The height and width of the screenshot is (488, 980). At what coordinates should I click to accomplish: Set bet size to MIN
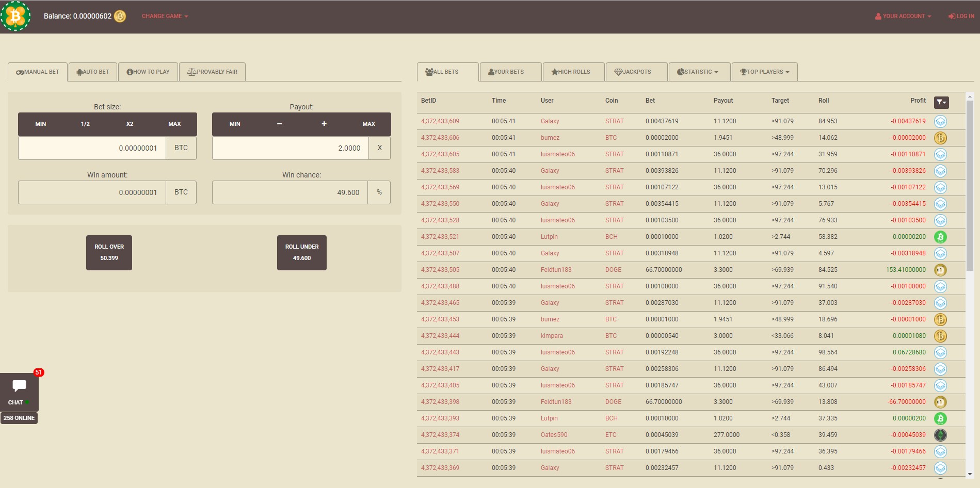[x=41, y=124]
